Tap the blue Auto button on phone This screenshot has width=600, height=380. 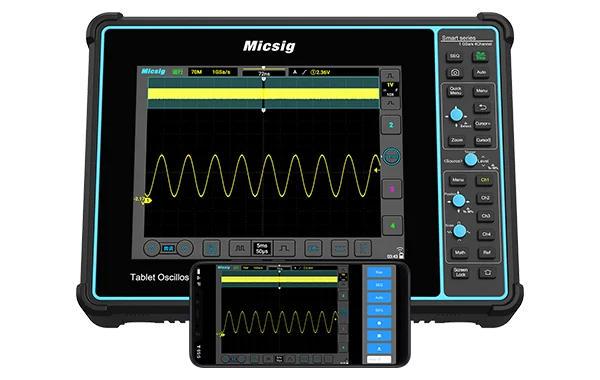click(x=379, y=297)
